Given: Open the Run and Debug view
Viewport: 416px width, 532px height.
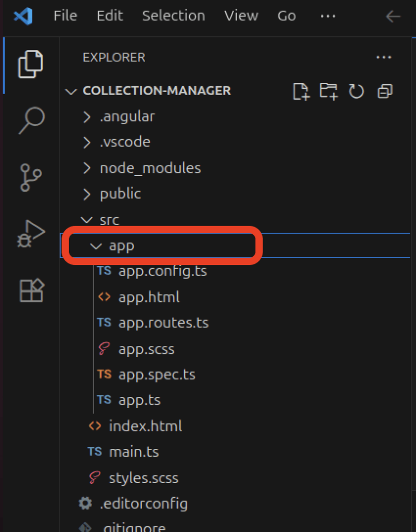Looking at the screenshot, I should coord(31,233).
